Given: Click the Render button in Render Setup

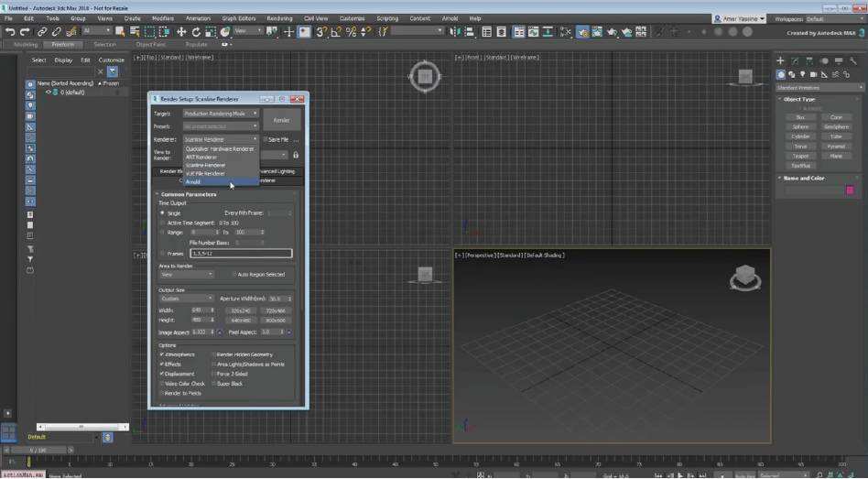Looking at the screenshot, I should point(281,120).
